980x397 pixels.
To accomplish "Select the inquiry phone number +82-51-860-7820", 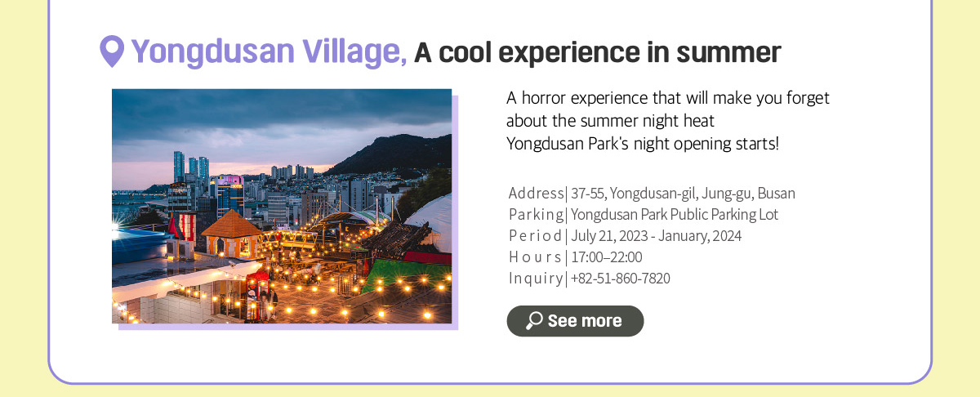I will click(621, 279).
